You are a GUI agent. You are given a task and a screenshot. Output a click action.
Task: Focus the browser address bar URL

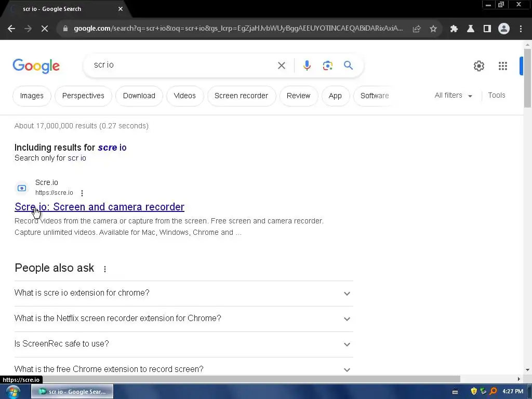(238, 29)
